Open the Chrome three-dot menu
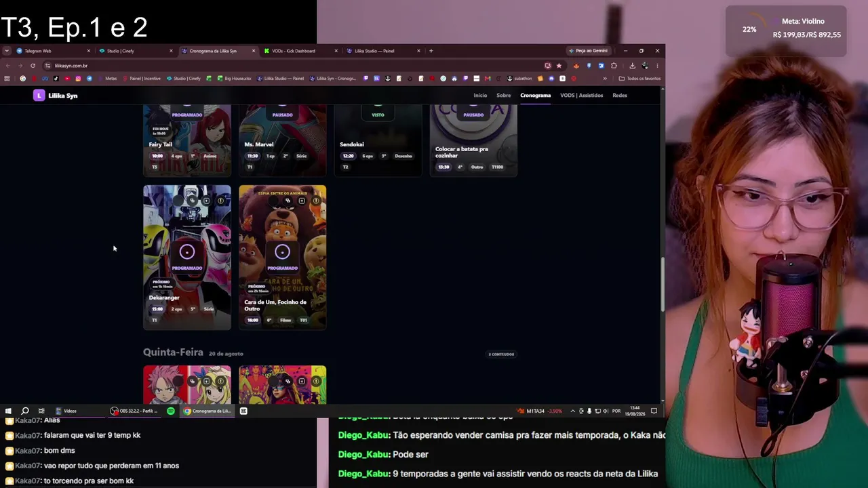Screen dimensions: 868x488 pos(657,66)
